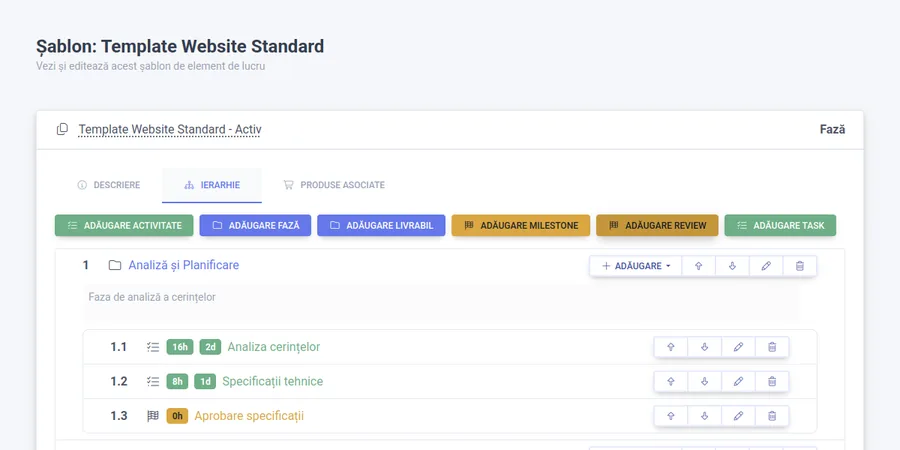The image size is (900, 450).
Task: Open the Adăugare dropdown for Analiză și Planificare
Action: coord(636,266)
